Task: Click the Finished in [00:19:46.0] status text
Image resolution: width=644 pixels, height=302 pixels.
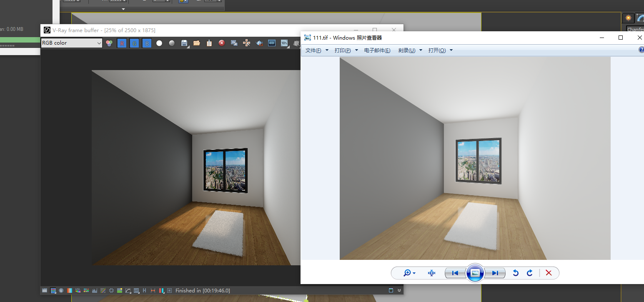Action: tap(203, 290)
